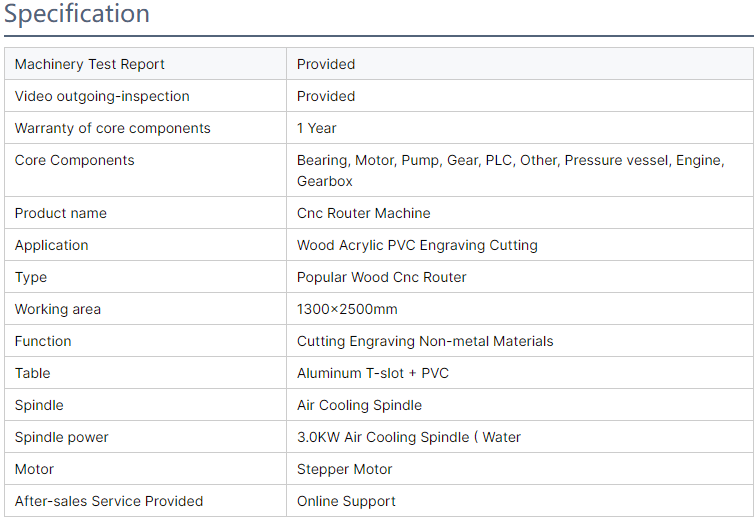
Task: Select the 1 Year warranty value
Action: pyautogui.click(x=317, y=128)
